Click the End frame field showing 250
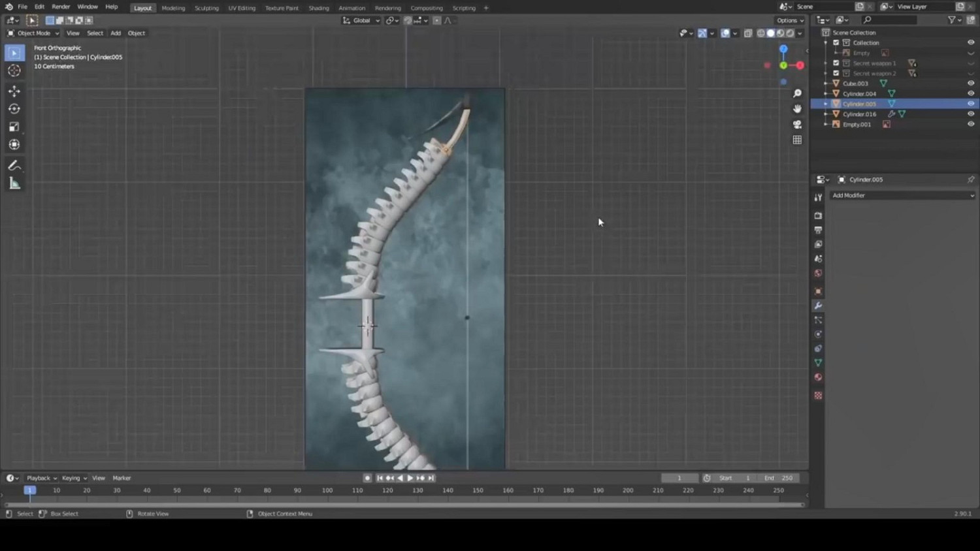Viewport: 980px width, 551px height. tap(779, 478)
